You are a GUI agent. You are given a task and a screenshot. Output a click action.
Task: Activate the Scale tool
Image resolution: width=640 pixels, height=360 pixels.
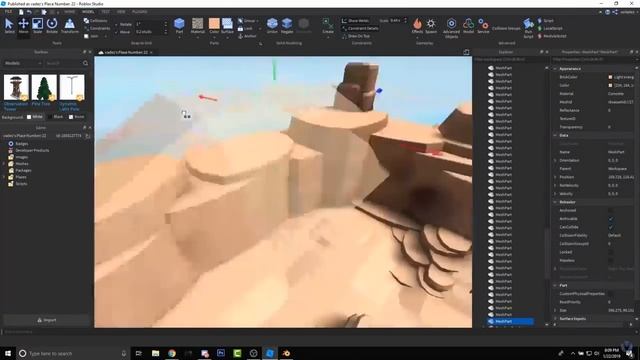coord(38,25)
